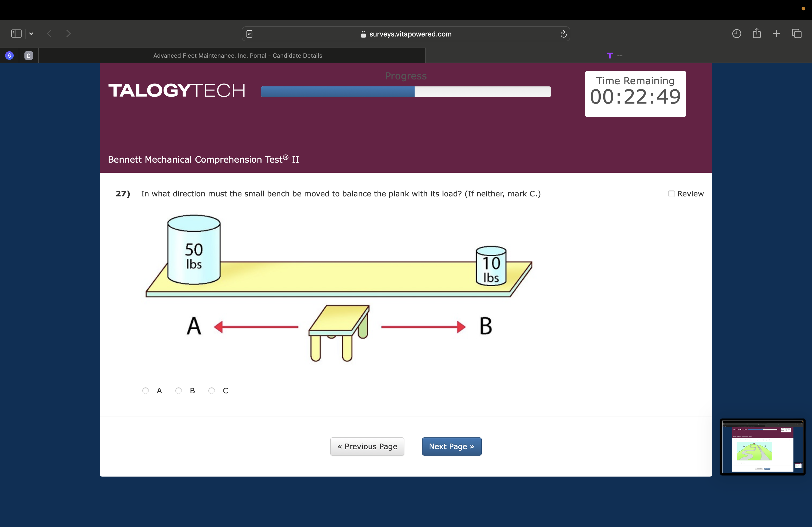Reload the page with the refresh icon

(563, 34)
